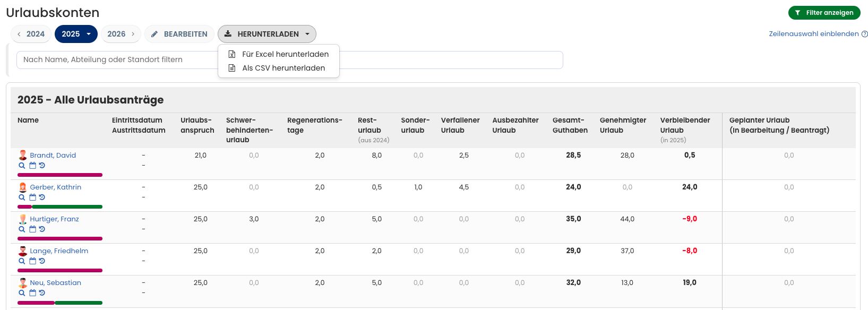868x310 pixels.
Task: Click the magnifier icon under Lange, Friedhelm
Action: point(22,261)
